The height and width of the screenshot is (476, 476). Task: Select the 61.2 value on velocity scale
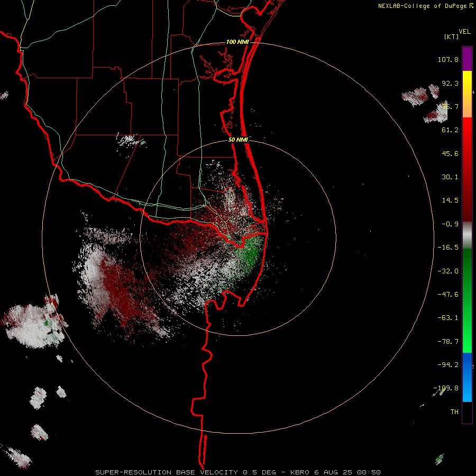[450, 130]
